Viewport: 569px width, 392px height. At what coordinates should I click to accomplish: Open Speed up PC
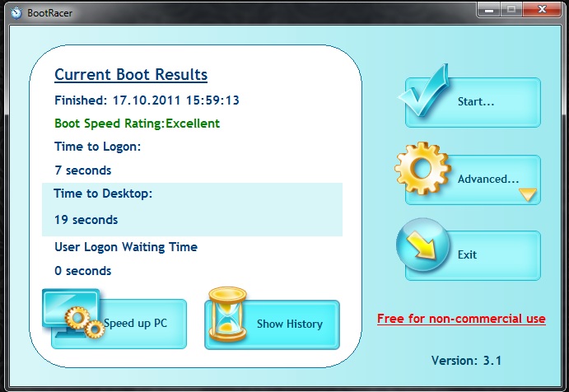(119, 324)
